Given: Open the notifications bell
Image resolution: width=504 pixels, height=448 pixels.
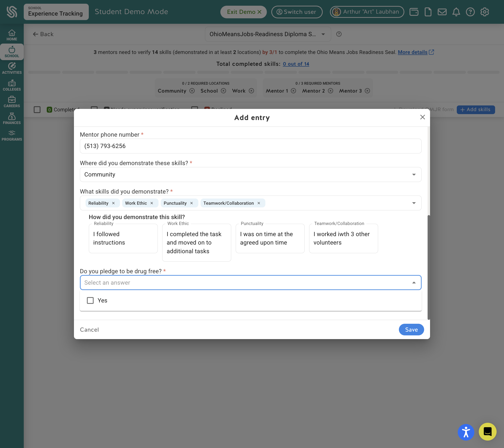Looking at the screenshot, I should coord(456,12).
